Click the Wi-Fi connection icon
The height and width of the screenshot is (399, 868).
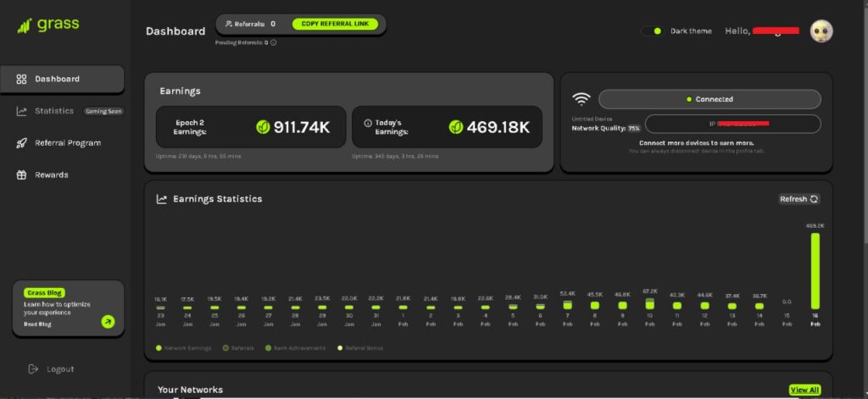coord(581,99)
